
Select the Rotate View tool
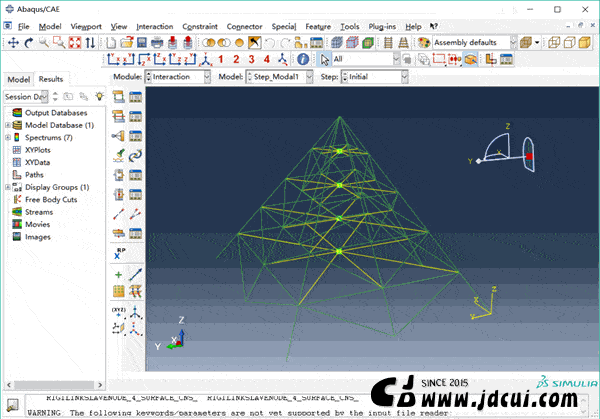click(x=28, y=42)
